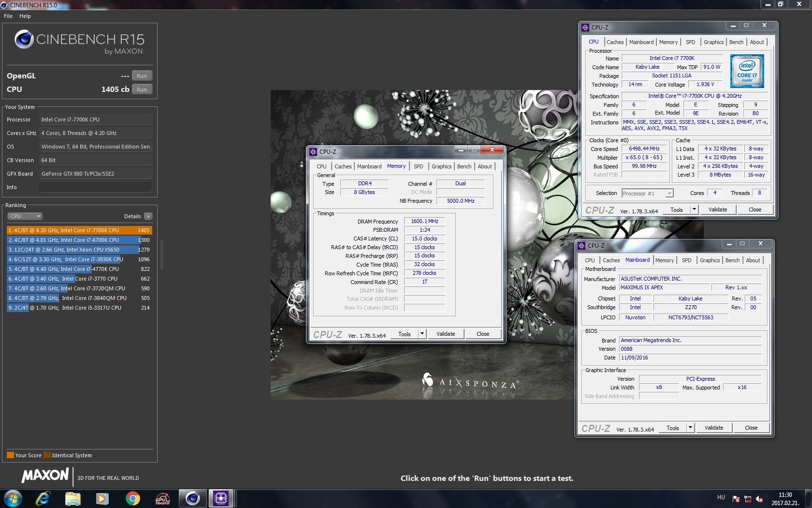Select ranking row Intel Core i7-7700K 1405
Screen dimensions: 812x508
point(79,230)
